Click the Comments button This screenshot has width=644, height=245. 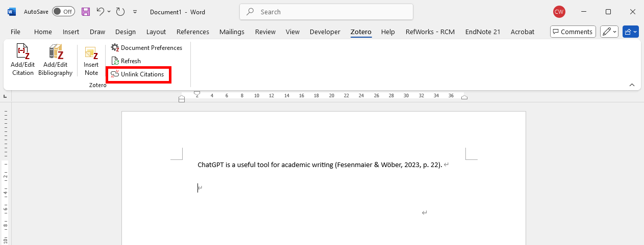[x=573, y=32]
